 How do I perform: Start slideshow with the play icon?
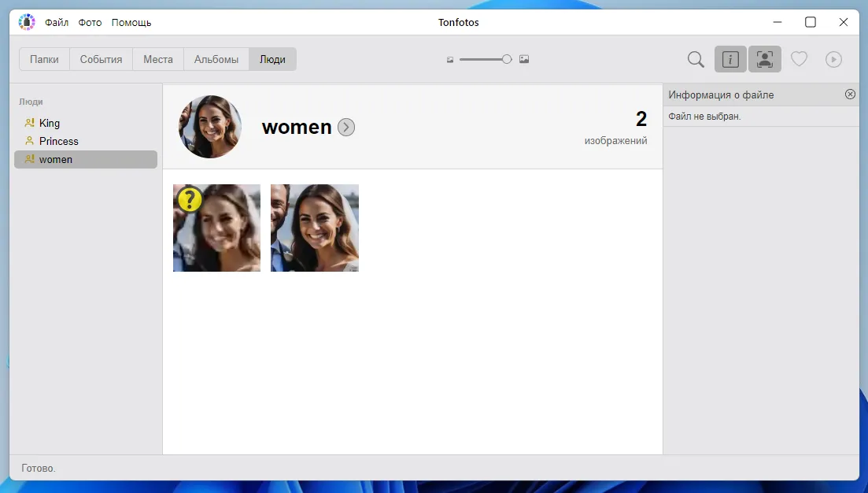833,59
